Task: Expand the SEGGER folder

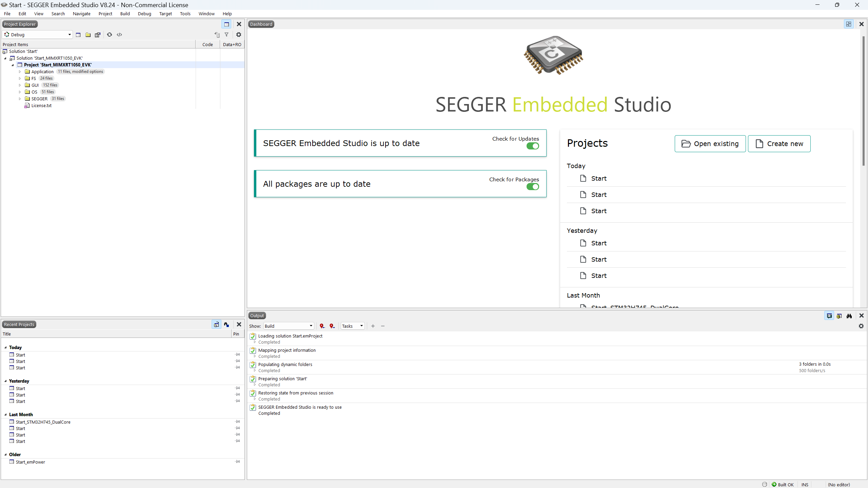Action: pyautogui.click(x=20, y=99)
